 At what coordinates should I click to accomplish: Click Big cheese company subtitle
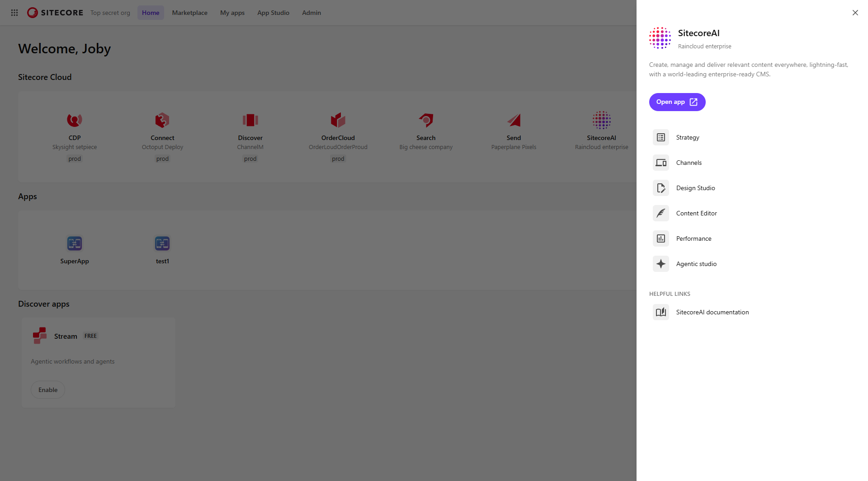(x=426, y=147)
